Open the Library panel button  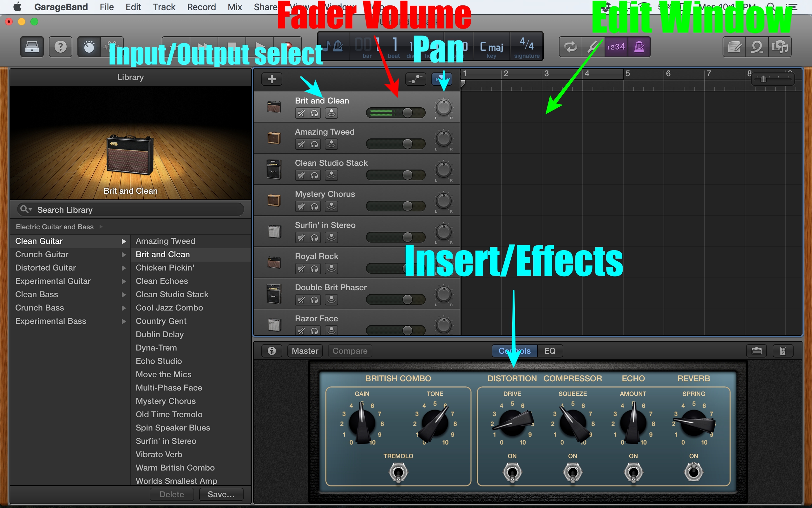(32, 47)
